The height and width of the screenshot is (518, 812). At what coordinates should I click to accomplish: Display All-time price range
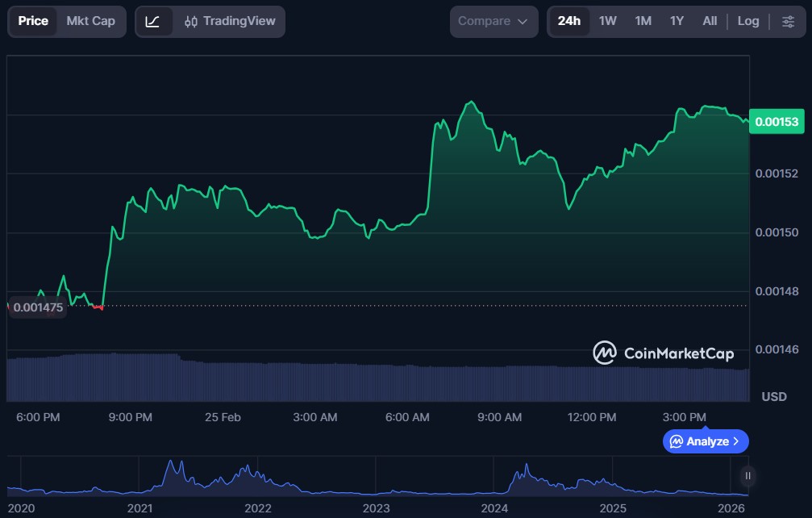[710, 21]
